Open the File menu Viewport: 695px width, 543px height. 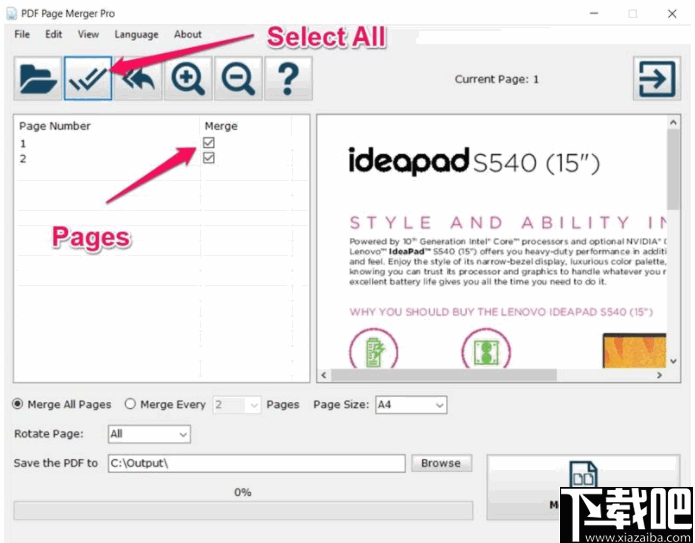(22, 34)
